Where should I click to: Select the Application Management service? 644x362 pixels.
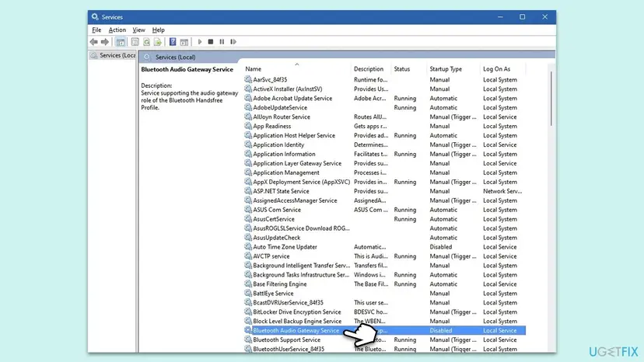point(384,172)
